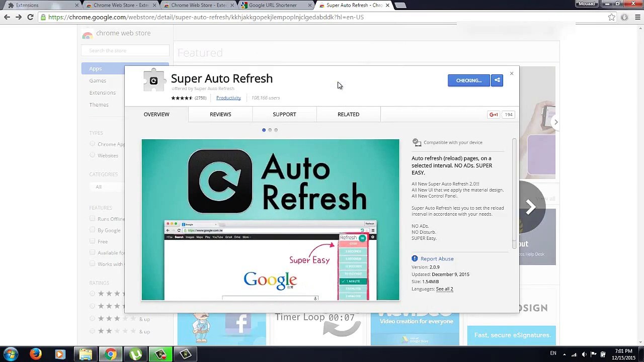The width and height of the screenshot is (644, 362).
Task: Select the second screenshot carousel dot
Action: 270,130
